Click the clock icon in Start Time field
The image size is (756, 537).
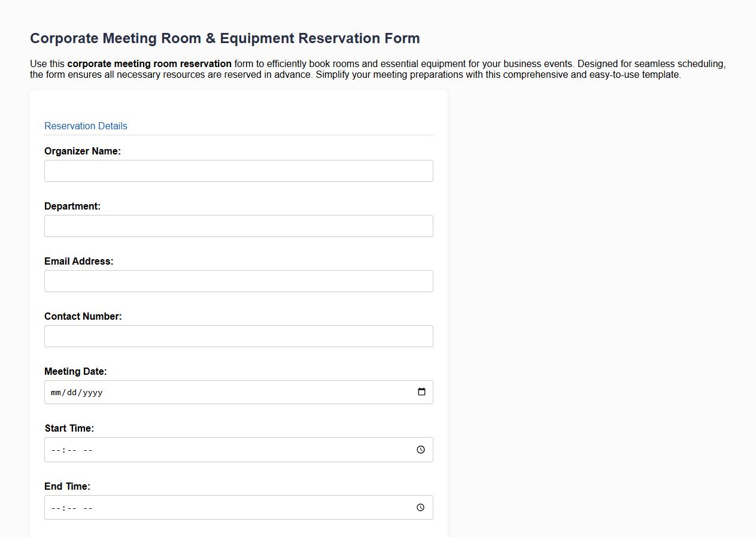tap(421, 450)
